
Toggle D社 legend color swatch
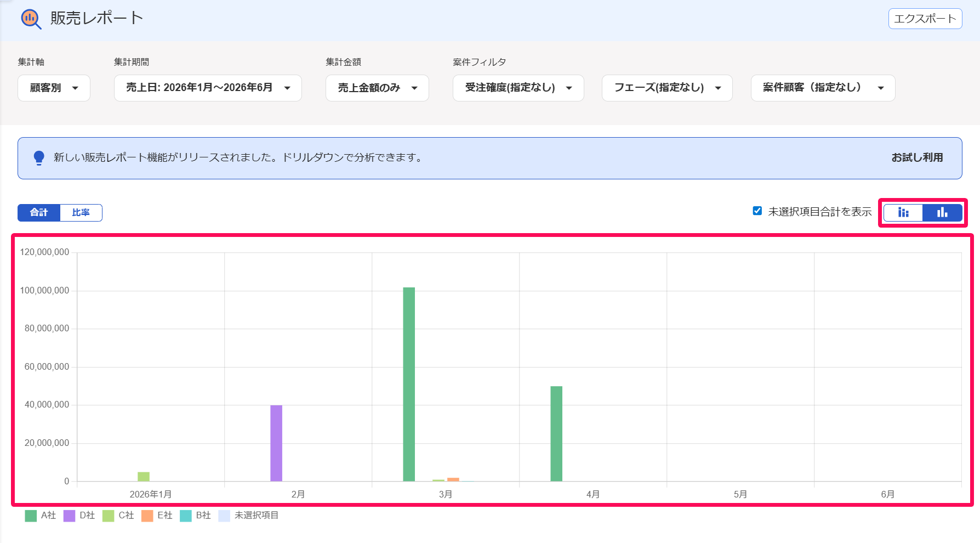click(x=69, y=516)
